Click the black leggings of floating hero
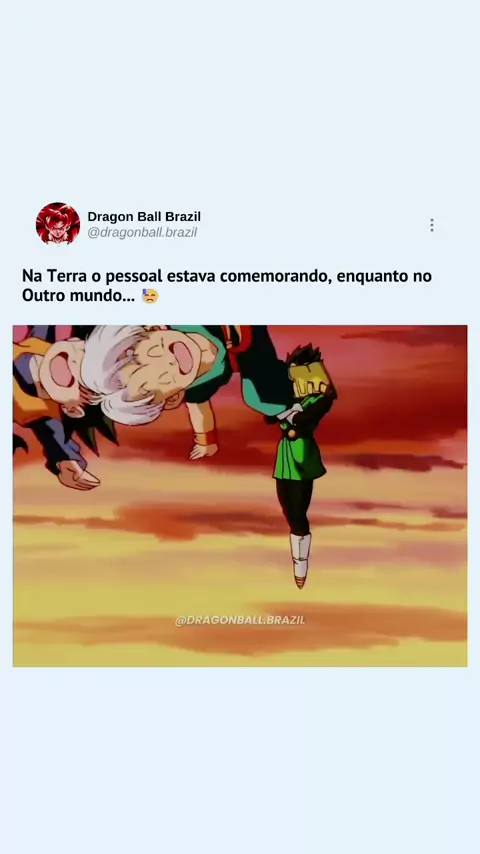Viewport: 480px width, 854px height. (x=295, y=505)
